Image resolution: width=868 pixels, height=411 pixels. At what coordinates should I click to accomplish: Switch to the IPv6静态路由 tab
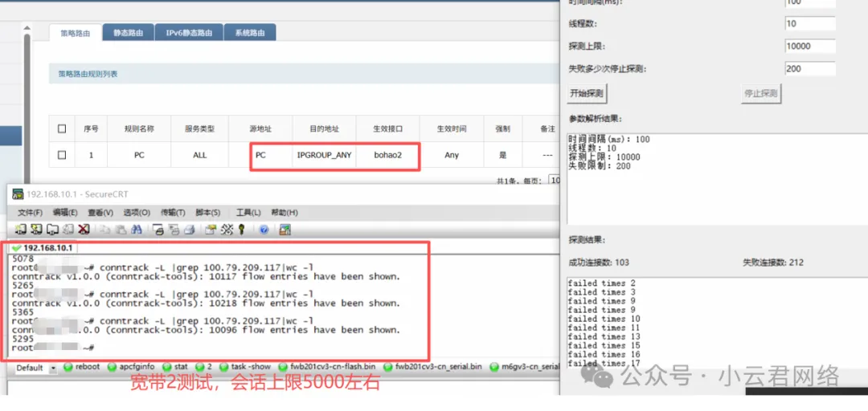click(189, 33)
